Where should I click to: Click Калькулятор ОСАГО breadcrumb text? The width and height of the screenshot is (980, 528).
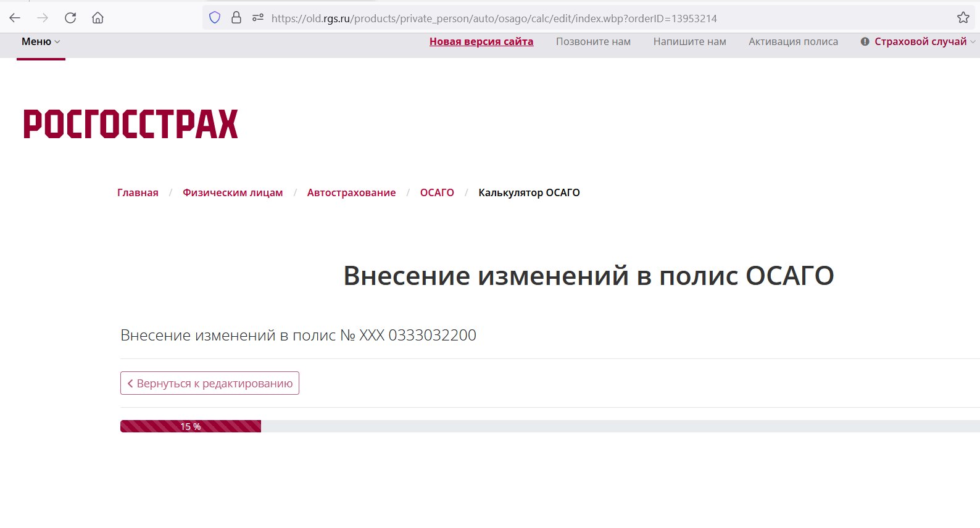(x=529, y=192)
